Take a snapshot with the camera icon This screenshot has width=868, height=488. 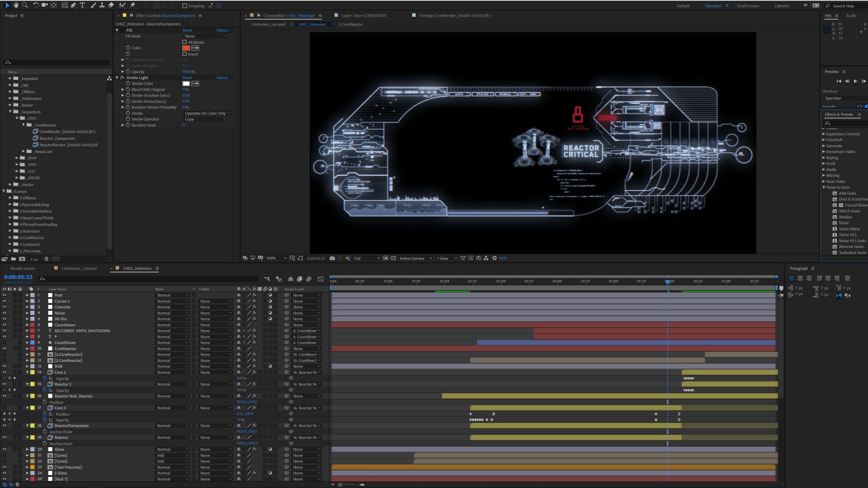[x=332, y=258]
